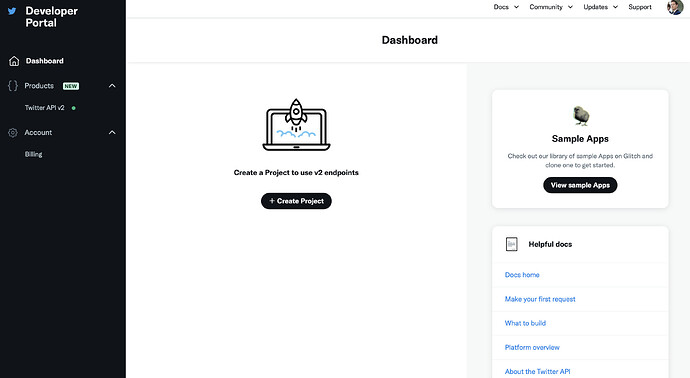Click 'Create a Project to use v2 endpoints' text
The width and height of the screenshot is (690, 378).
[296, 173]
